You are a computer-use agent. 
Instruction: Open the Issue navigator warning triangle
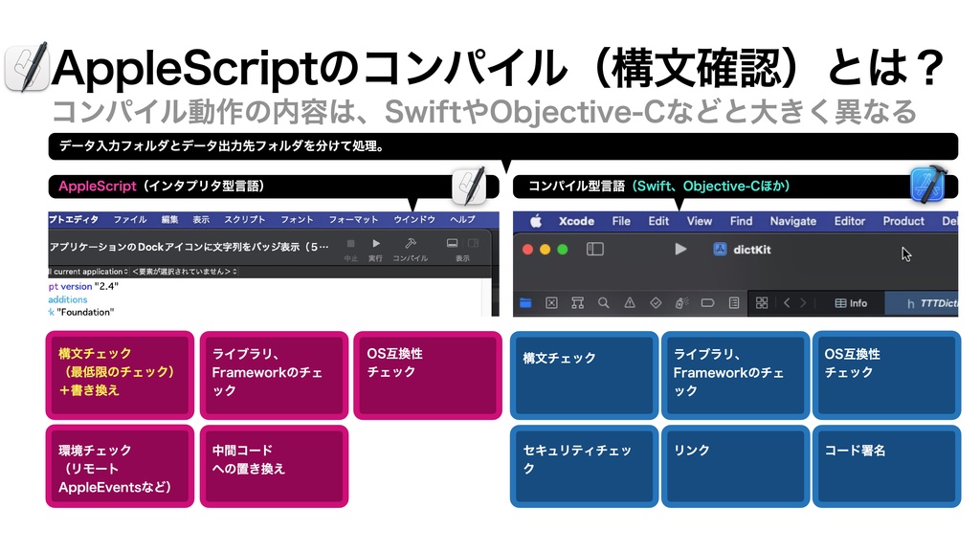pyautogui.click(x=630, y=302)
